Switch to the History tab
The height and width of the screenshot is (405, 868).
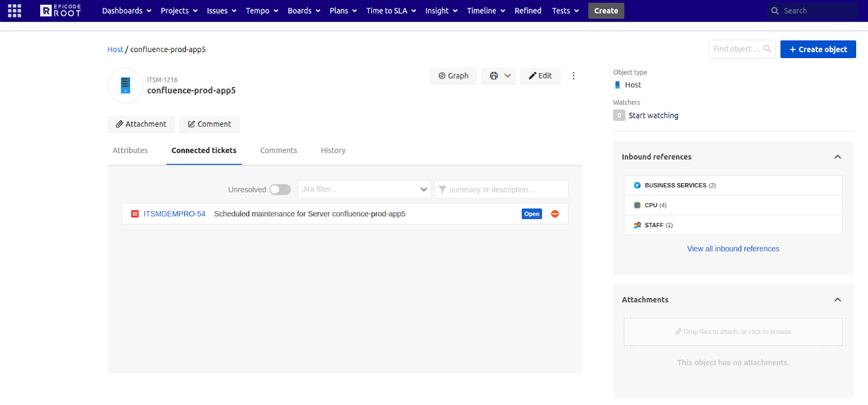[x=333, y=151]
